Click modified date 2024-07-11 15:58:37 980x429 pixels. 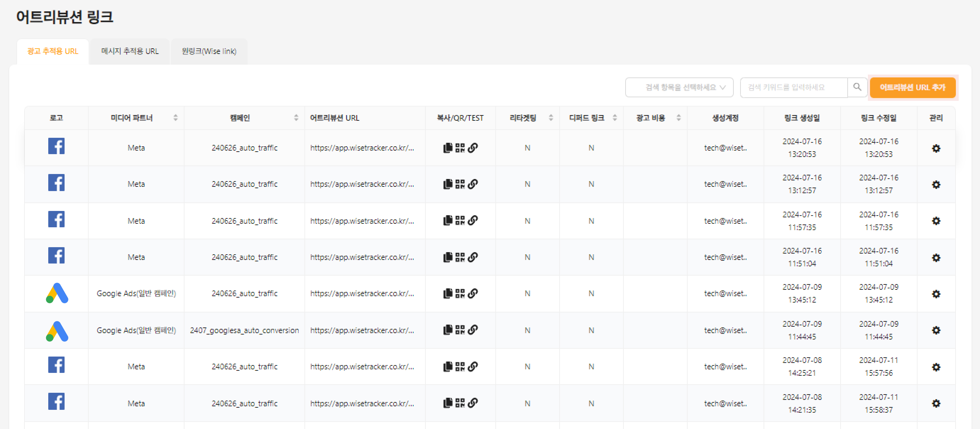tap(879, 403)
